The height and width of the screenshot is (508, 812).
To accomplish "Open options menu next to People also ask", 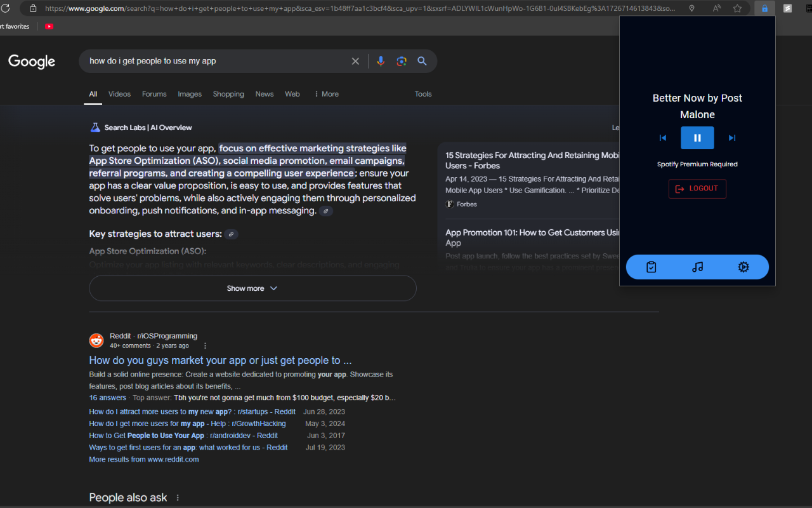I will (177, 497).
